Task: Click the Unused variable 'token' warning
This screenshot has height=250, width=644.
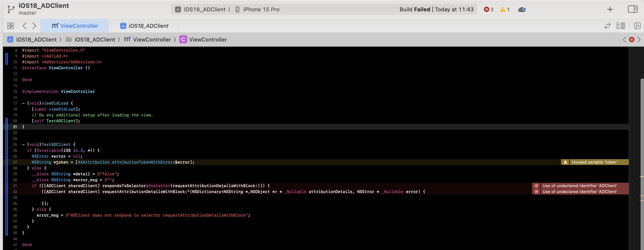Action: (x=594, y=162)
